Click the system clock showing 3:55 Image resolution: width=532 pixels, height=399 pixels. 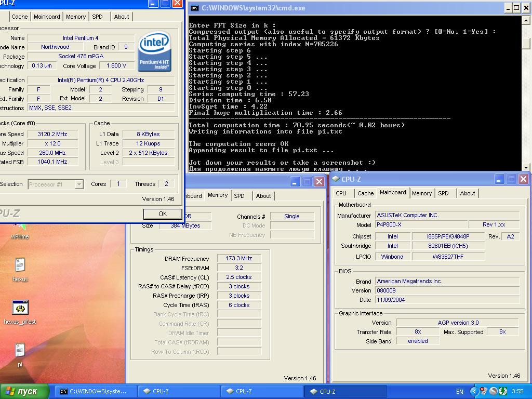[517, 392]
